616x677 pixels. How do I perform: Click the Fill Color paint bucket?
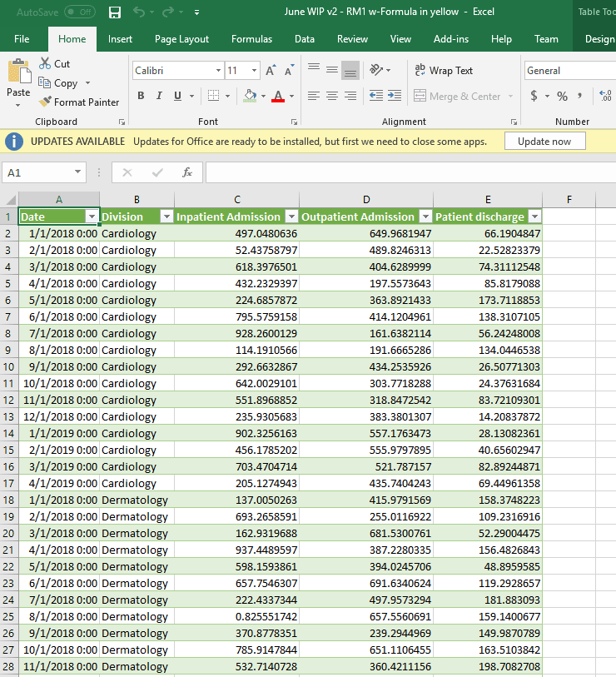pos(250,96)
